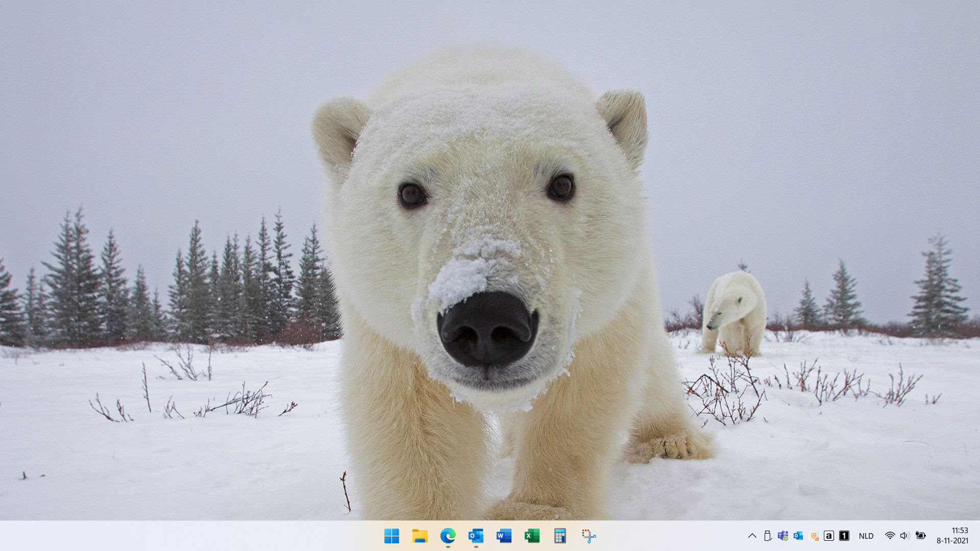Launch Microsoft Word
Screen dimensions: 980x551
click(x=504, y=536)
